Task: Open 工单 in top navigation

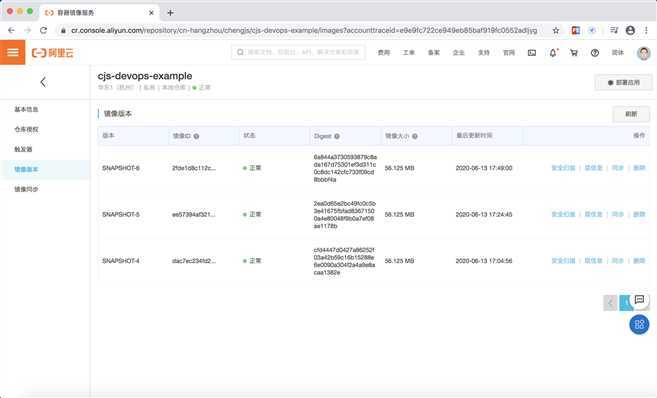Action: (x=409, y=53)
